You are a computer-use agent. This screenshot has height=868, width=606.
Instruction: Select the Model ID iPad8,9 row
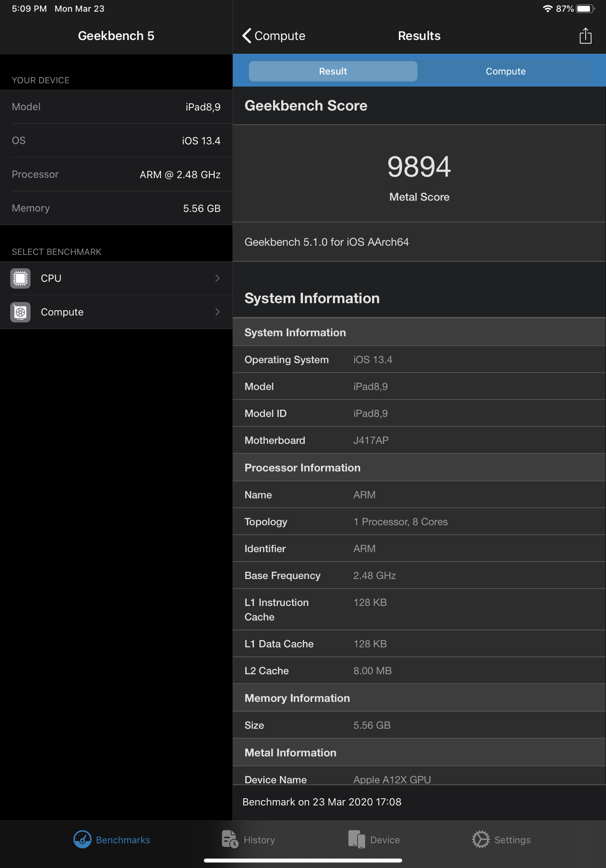click(419, 414)
